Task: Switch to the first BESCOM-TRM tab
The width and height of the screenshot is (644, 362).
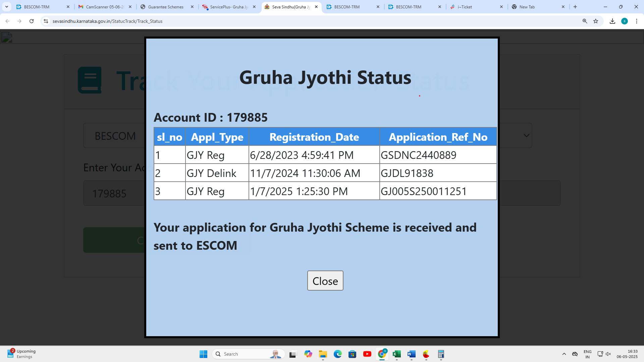Action: pyautogui.click(x=42, y=7)
